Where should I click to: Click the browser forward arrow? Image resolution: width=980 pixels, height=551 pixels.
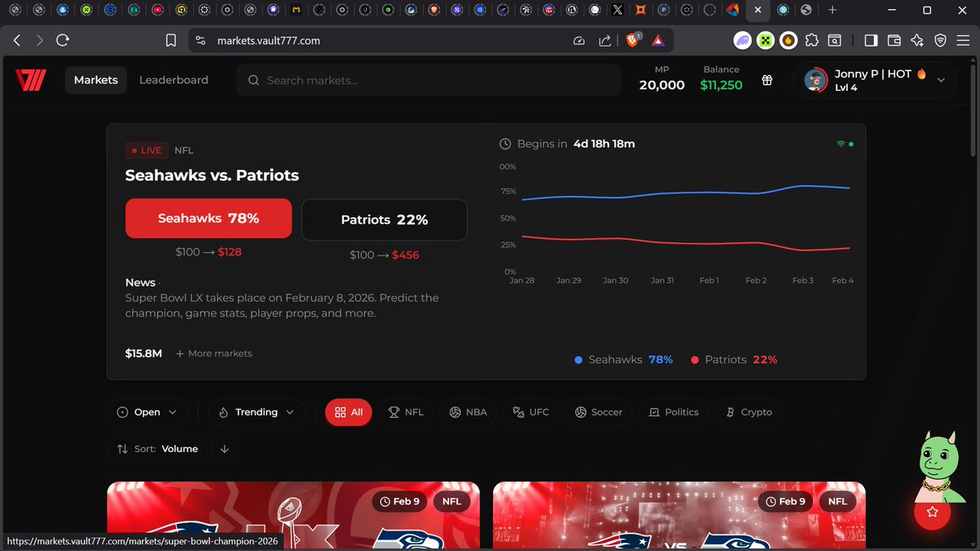(40, 40)
